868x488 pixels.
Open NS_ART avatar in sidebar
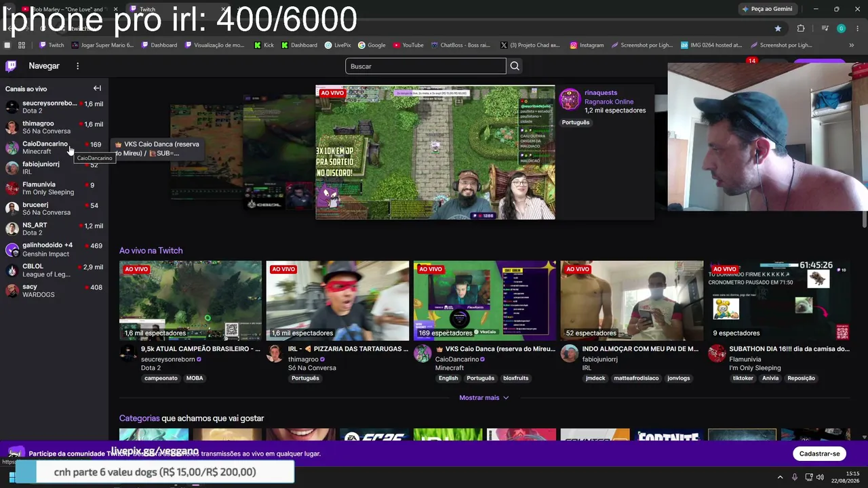(x=12, y=229)
